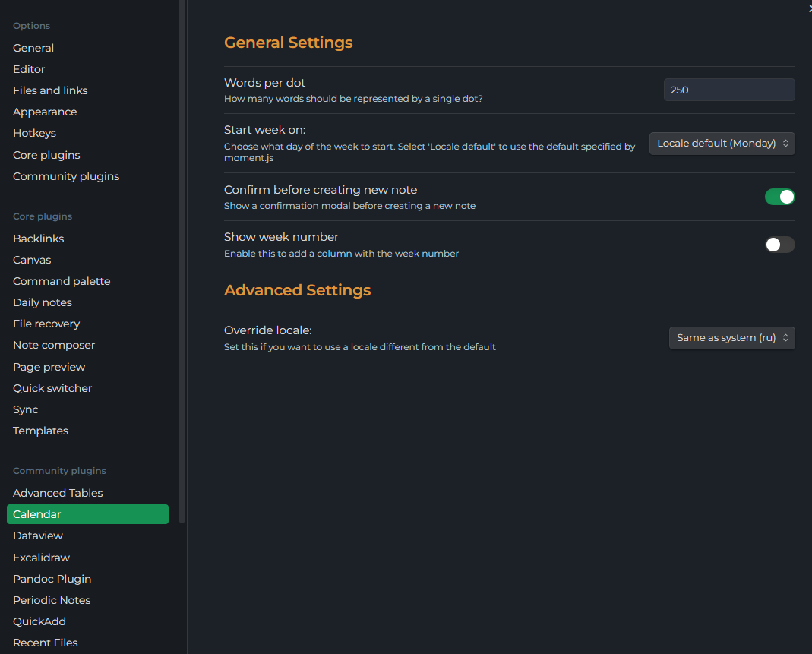812x654 pixels.
Task: Open Command palette settings
Action: 62,280
